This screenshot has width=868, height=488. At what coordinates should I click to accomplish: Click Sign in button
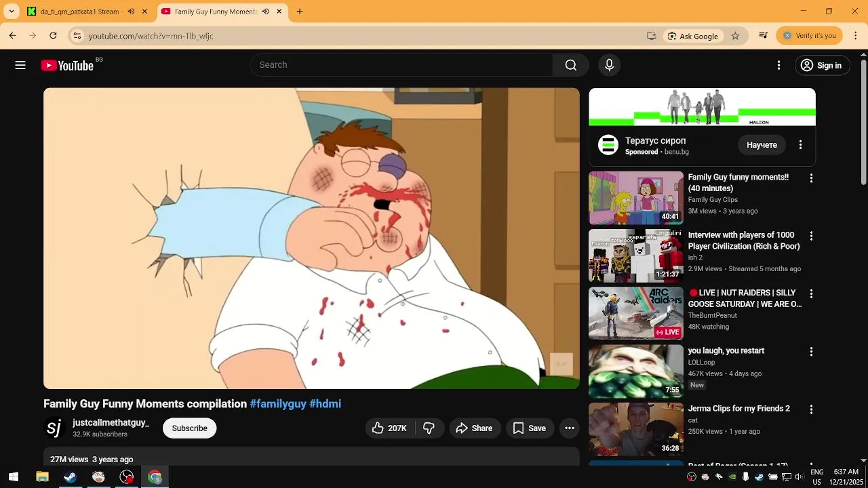pyautogui.click(x=821, y=65)
